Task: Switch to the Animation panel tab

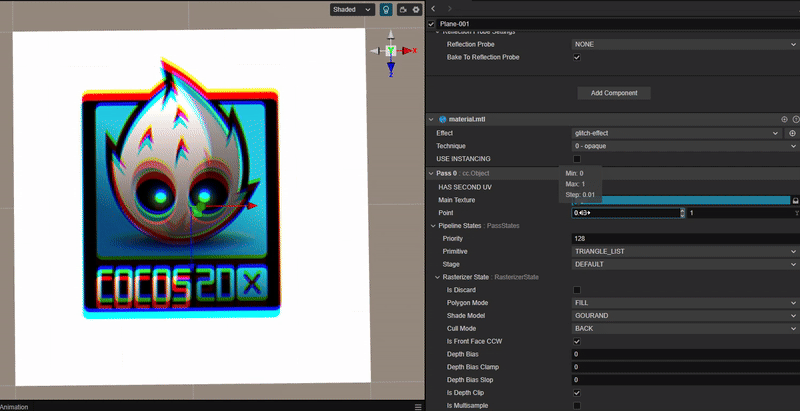Action: [14, 406]
